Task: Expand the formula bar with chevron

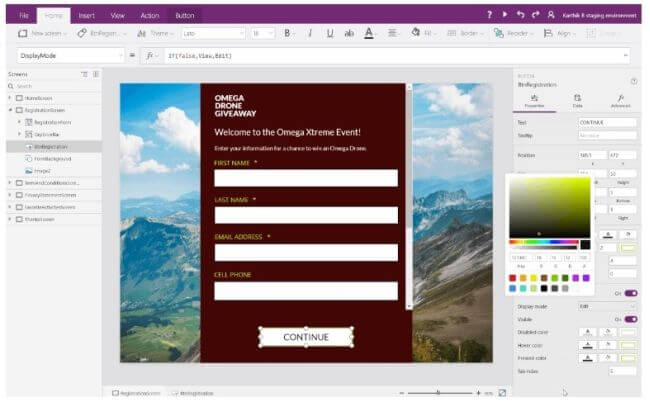Action: 625,55
